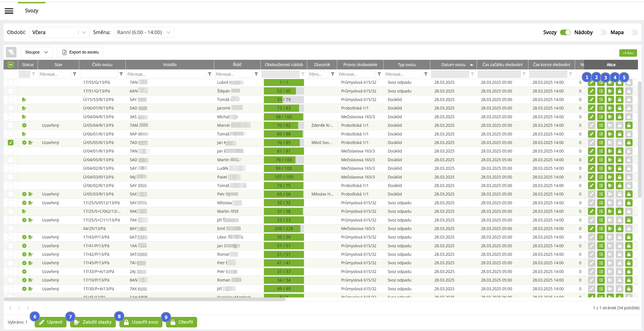Open the Sloupce columns dropdown
The height and width of the screenshot is (331, 644).
pos(37,52)
